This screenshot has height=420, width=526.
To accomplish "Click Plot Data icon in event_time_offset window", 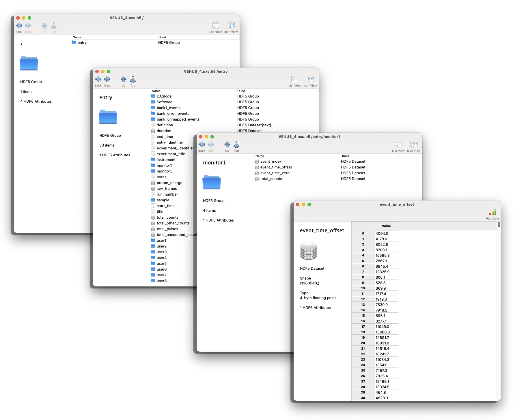I will pos(493,213).
